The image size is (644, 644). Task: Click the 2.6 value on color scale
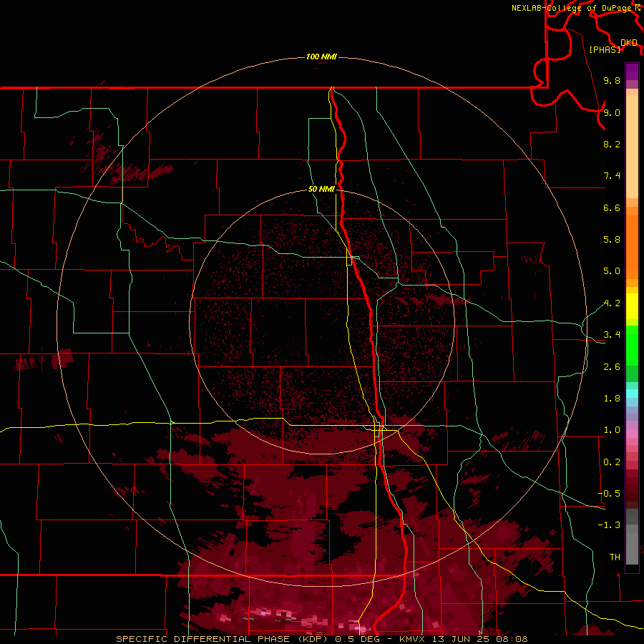click(612, 367)
